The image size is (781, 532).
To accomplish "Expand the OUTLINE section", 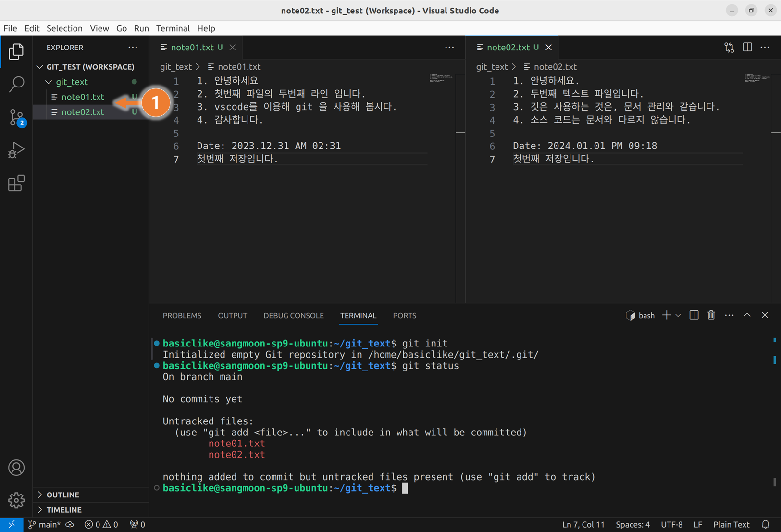I will click(90, 495).
